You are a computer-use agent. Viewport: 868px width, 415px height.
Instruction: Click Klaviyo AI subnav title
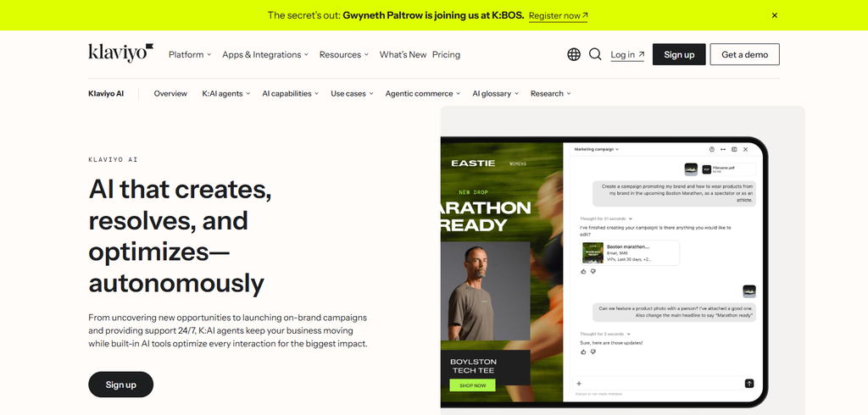pos(106,93)
